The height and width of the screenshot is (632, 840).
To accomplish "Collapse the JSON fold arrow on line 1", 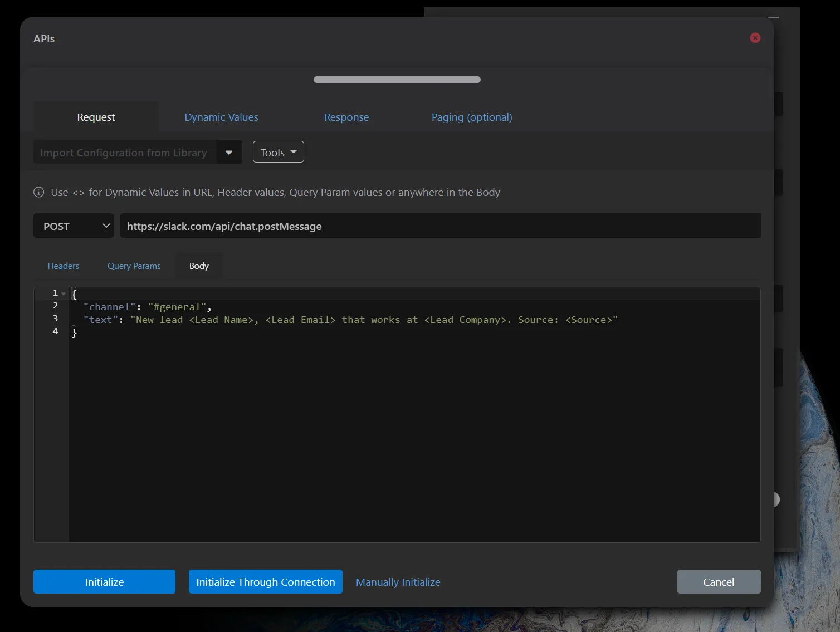I will pos(64,293).
